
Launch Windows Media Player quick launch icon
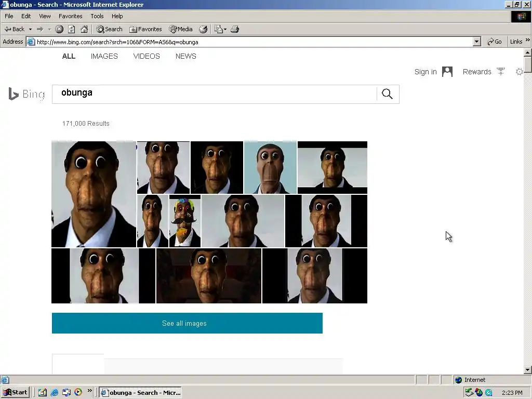(78, 392)
